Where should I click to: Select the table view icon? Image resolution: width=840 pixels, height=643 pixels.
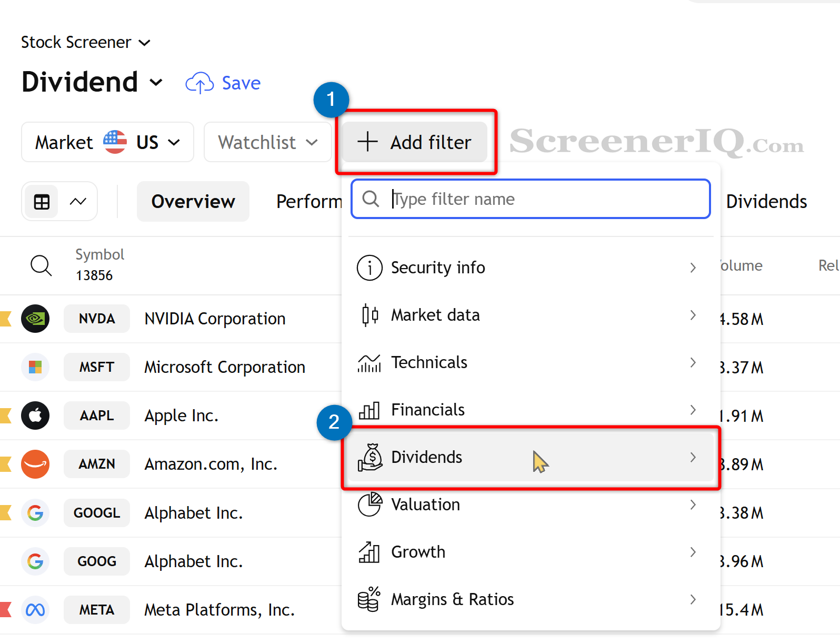click(x=42, y=202)
